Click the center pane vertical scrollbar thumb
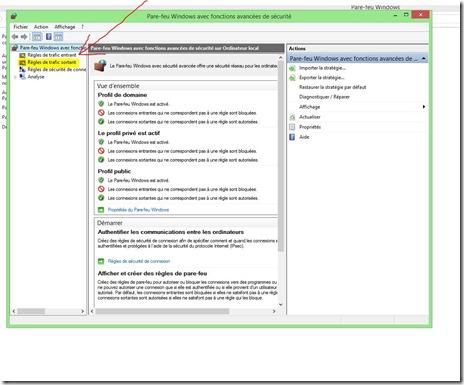 [x=281, y=157]
